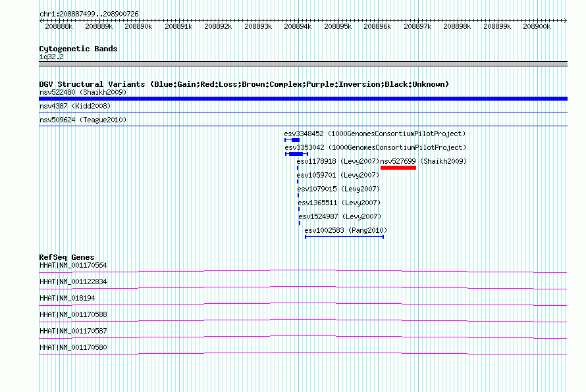
Task: Click the blue block of esv3348452
Action: (296, 140)
